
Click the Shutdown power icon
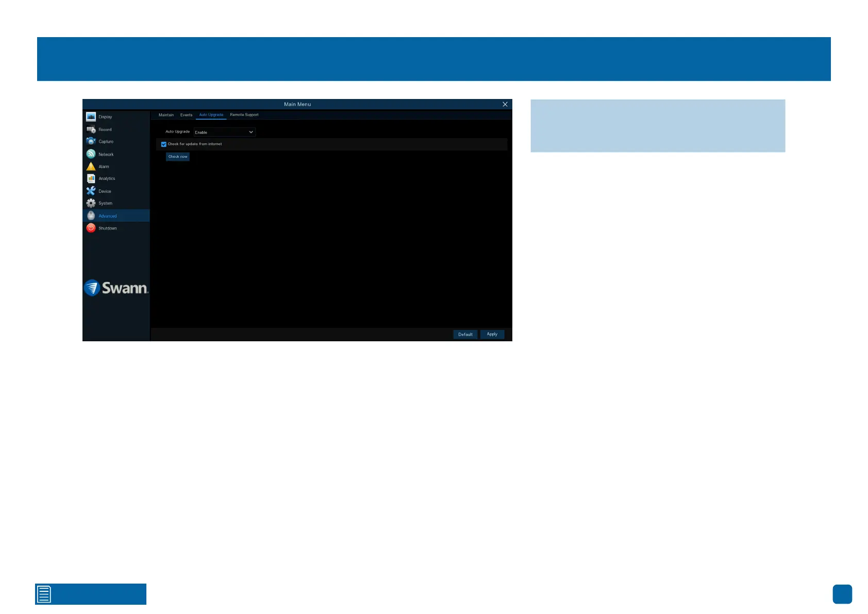[91, 228]
